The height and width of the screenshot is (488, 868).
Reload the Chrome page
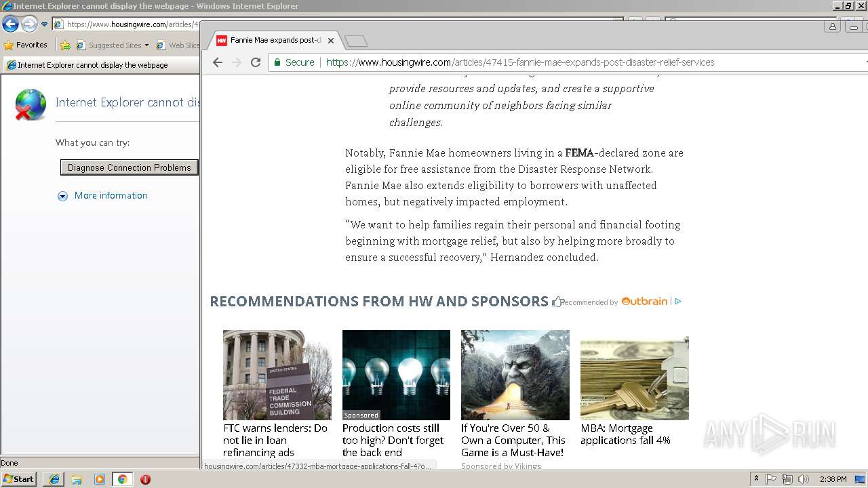click(x=256, y=62)
